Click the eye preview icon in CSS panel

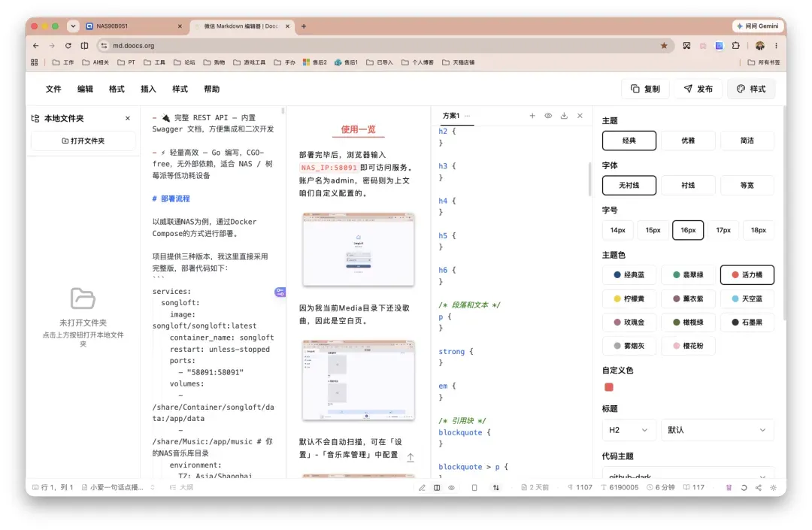pos(548,116)
